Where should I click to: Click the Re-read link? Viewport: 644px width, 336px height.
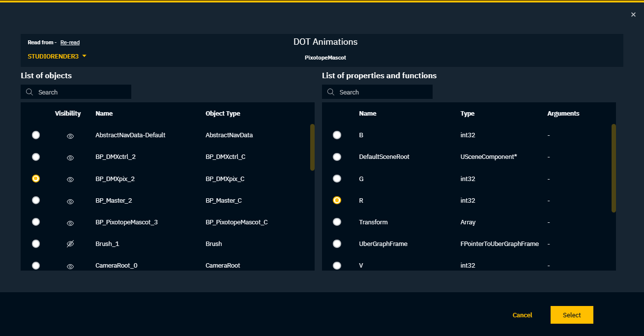[x=70, y=42]
